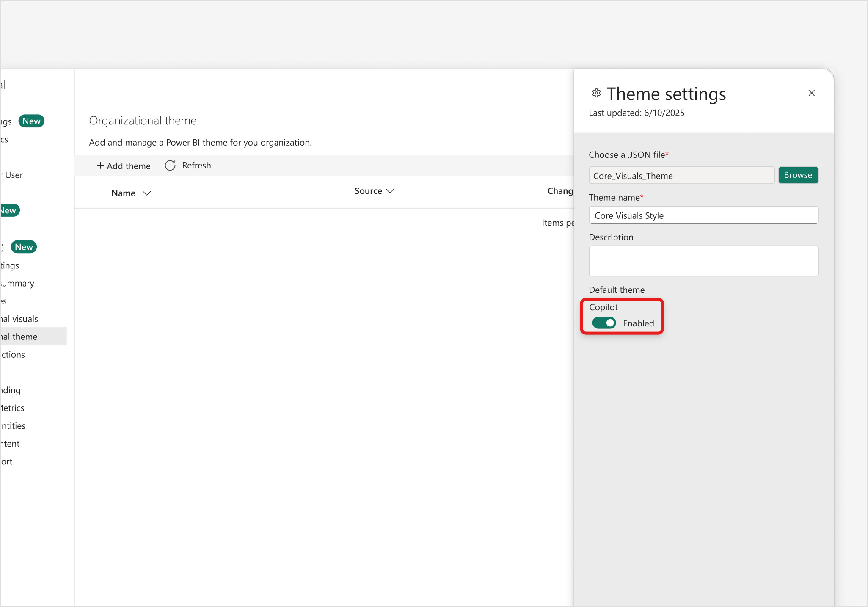
Task: Expand the Name column sort chevron
Action: pos(147,193)
